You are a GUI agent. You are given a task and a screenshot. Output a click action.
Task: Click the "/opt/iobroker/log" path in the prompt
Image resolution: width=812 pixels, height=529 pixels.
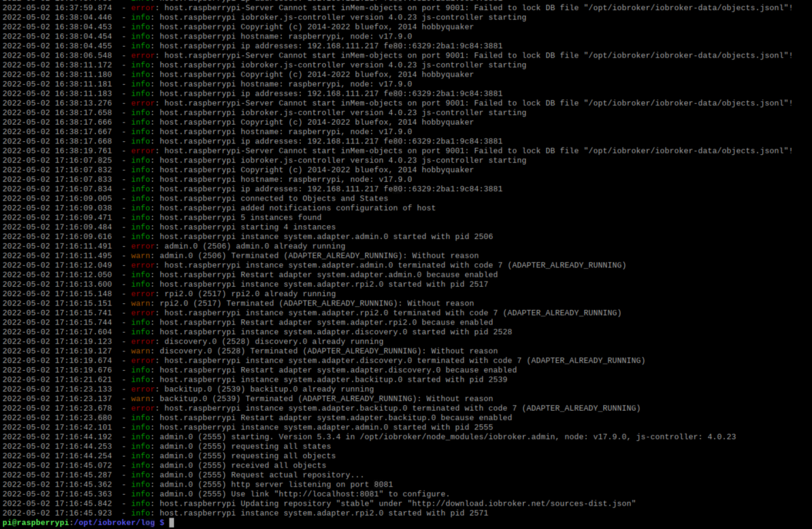tap(114, 523)
